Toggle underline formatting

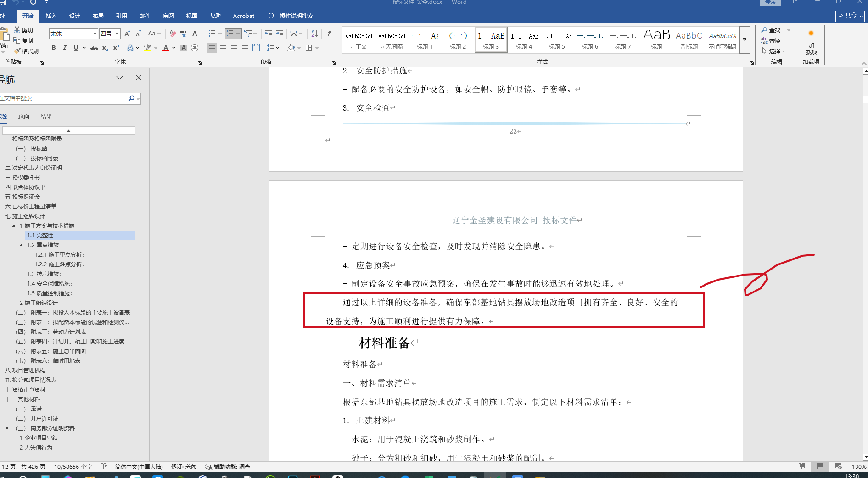pyautogui.click(x=76, y=48)
